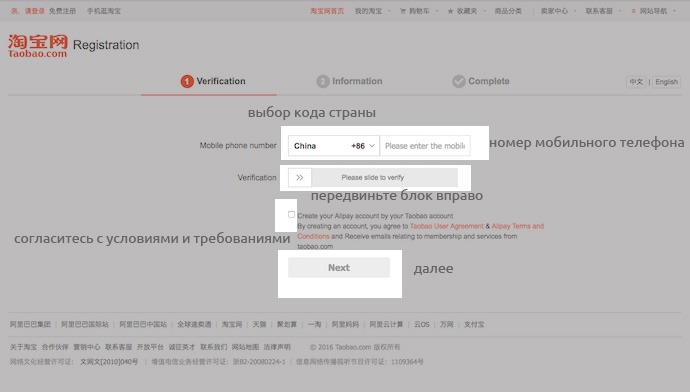Viewport: 690px width, 392px height.
Task: Click footer link 合作伙伴
Action: point(55,347)
